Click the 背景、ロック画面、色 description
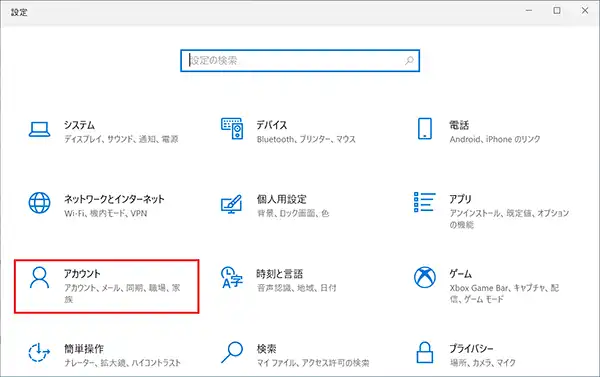This screenshot has width=600, height=377. (293, 213)
